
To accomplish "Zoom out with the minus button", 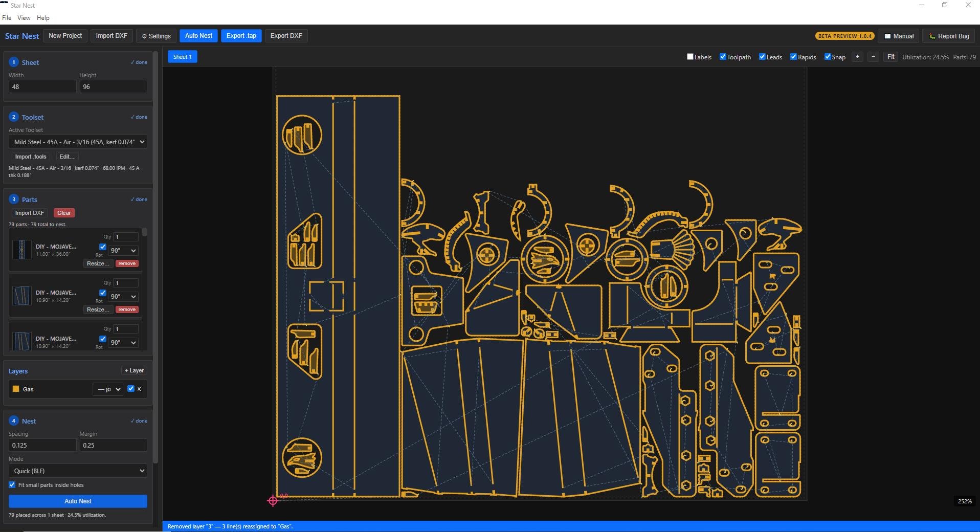I will pyautogui.click(x=873, y=57).
